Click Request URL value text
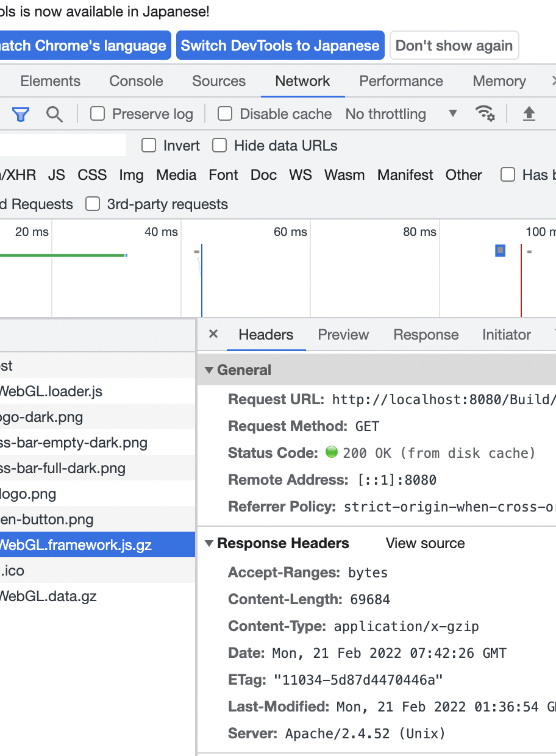This screenshot has width=556, height=756. point(444,400)
